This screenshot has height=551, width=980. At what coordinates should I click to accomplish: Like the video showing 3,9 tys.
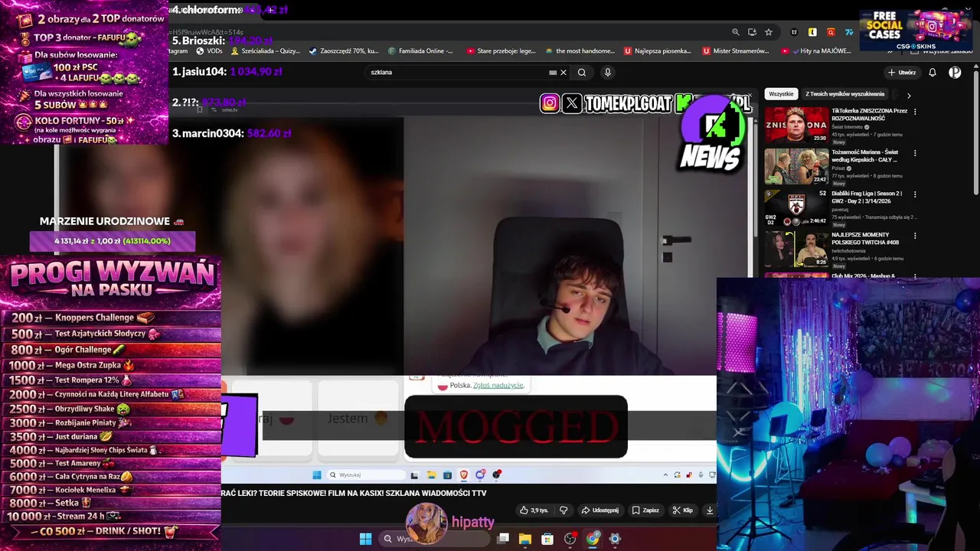pos(534,510)
